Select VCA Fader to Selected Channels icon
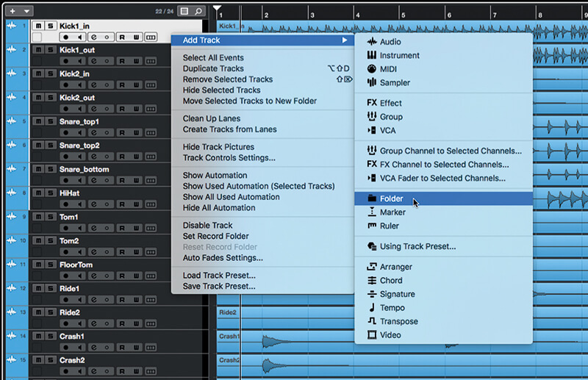The height and width of the screenshot is (380, 588). click(x=372, y=178)
